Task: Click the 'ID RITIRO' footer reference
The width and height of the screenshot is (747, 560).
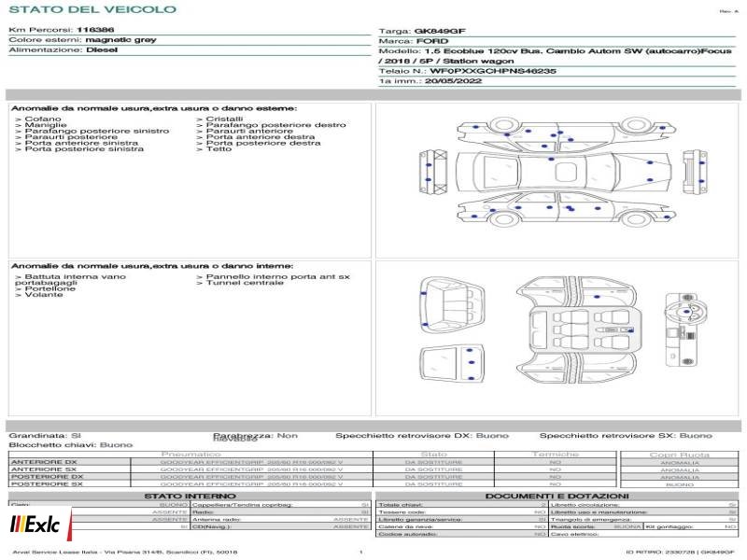Action: click(680, 552)
